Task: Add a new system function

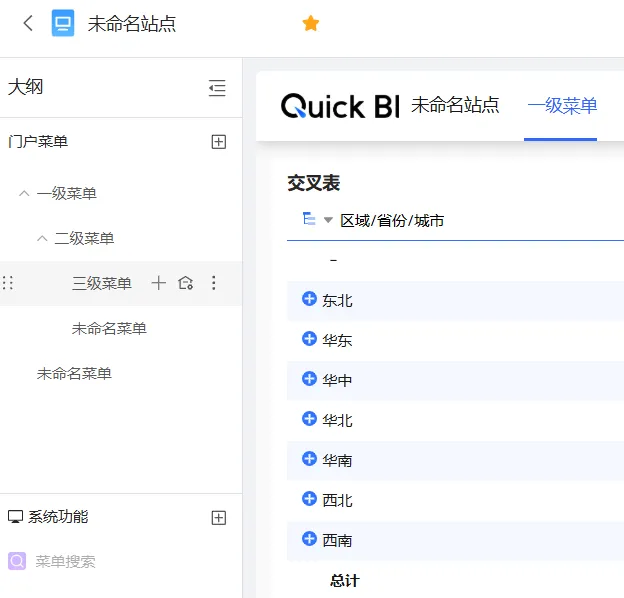Action: (219, 517)
